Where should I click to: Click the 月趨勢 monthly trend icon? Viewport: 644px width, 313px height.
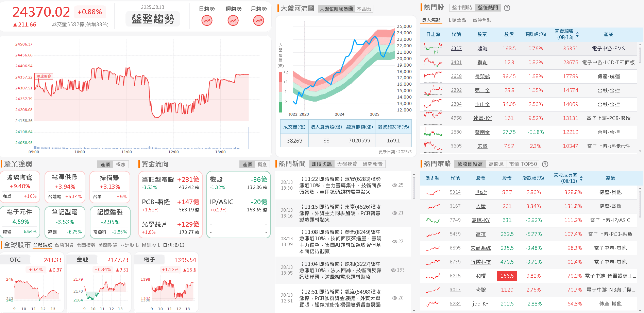[258, 20]
